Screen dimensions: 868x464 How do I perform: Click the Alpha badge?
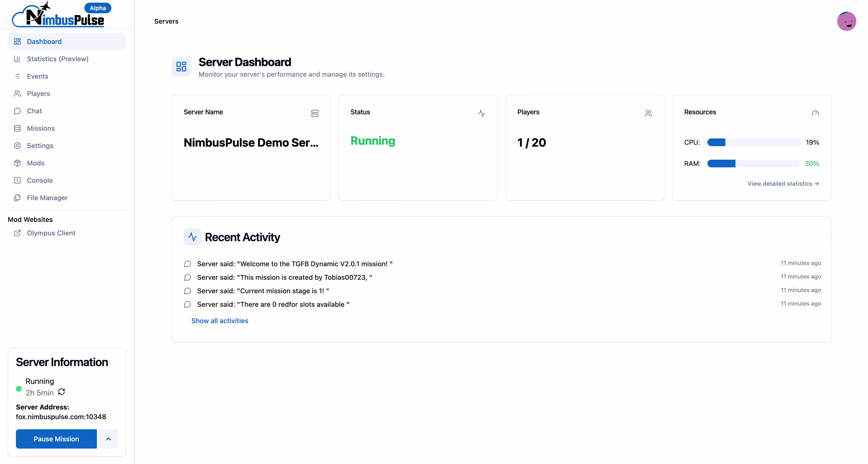pos(98,8)
